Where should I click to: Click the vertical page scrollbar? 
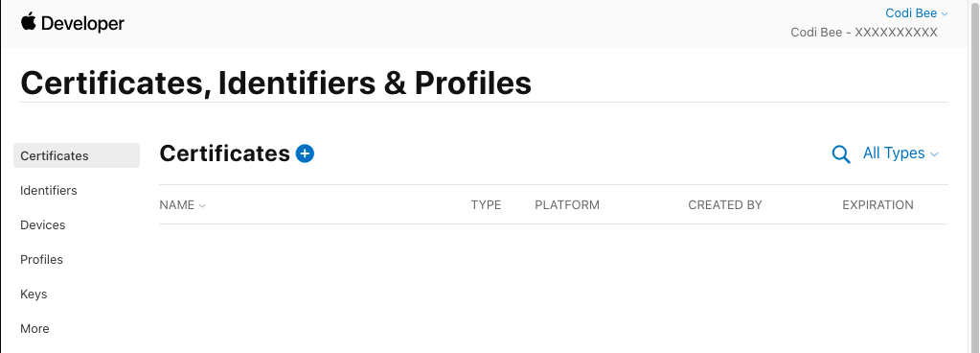(974, 176)
